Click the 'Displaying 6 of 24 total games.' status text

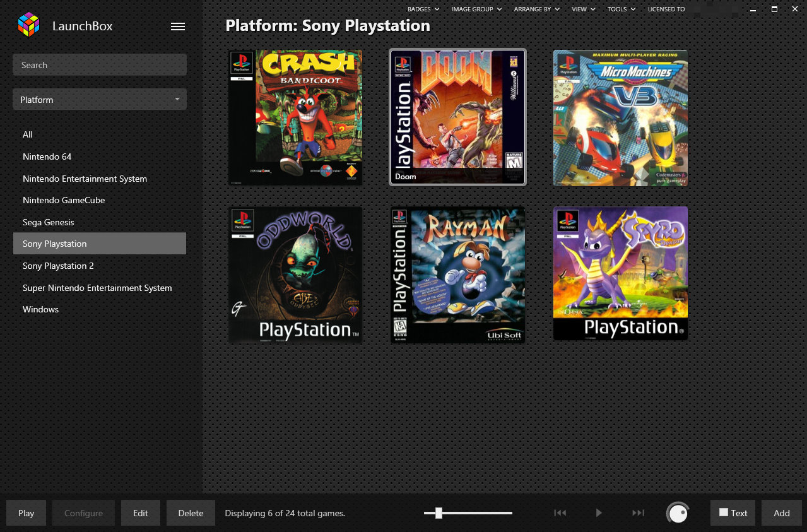click(285, 513)
